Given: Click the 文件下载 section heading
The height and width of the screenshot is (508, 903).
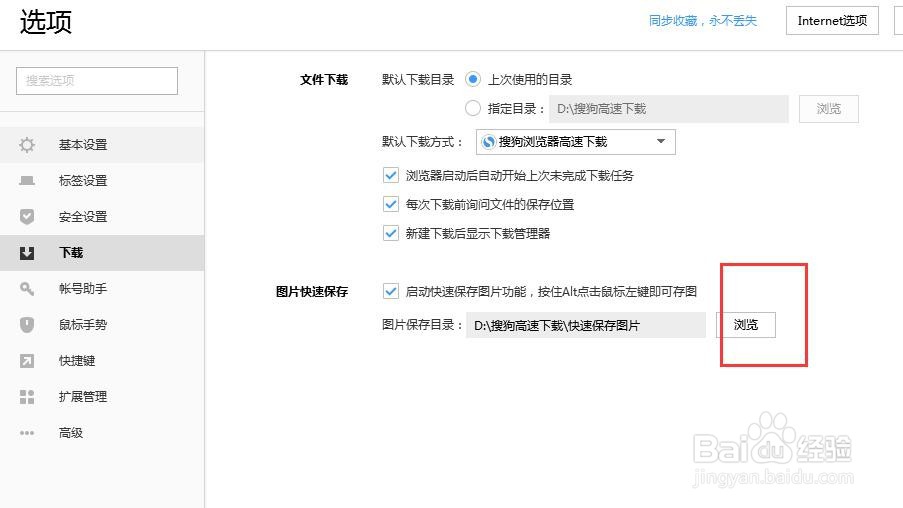Looking at the screenshot, I should pos(324,79).
